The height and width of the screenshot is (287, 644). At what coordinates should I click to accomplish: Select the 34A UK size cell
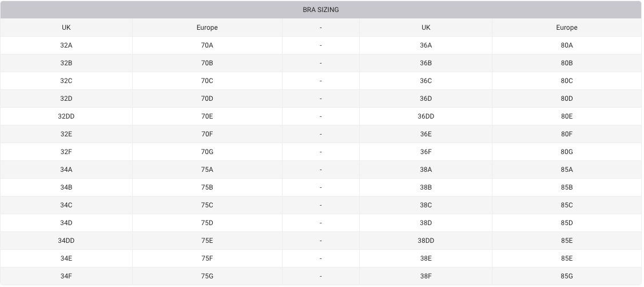click(66, 170)
